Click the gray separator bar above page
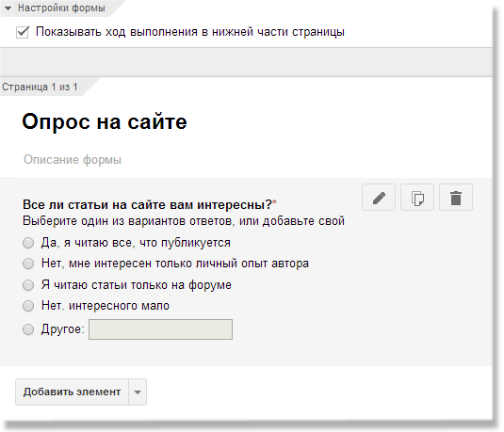The width and height of the screenshot is (504, 432). click(x=246, y=62)
